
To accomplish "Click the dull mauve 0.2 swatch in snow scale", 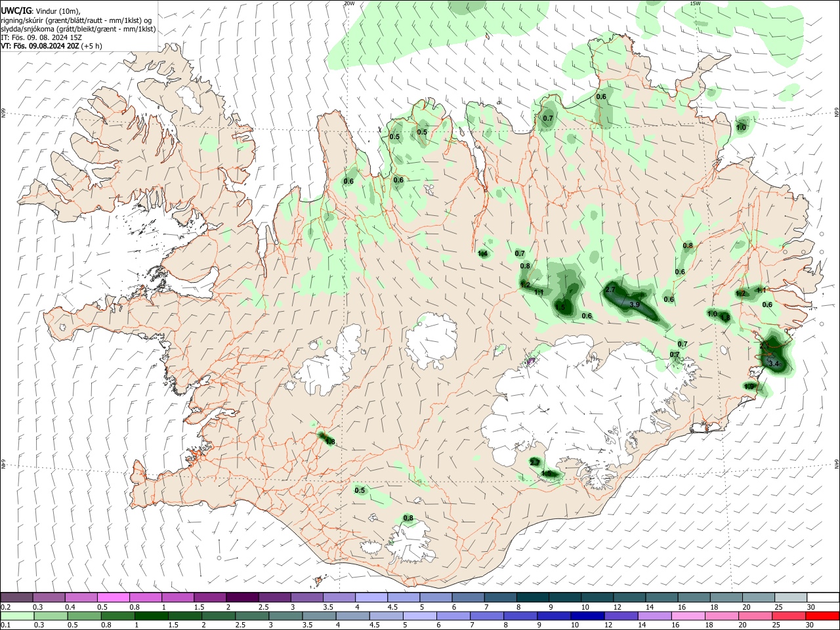I will [x=16, y=597].
